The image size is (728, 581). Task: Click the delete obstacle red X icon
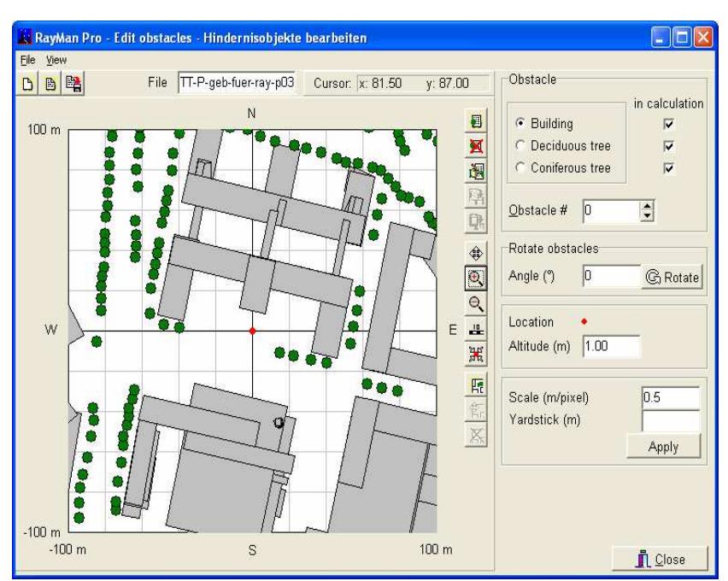point(476,146)
